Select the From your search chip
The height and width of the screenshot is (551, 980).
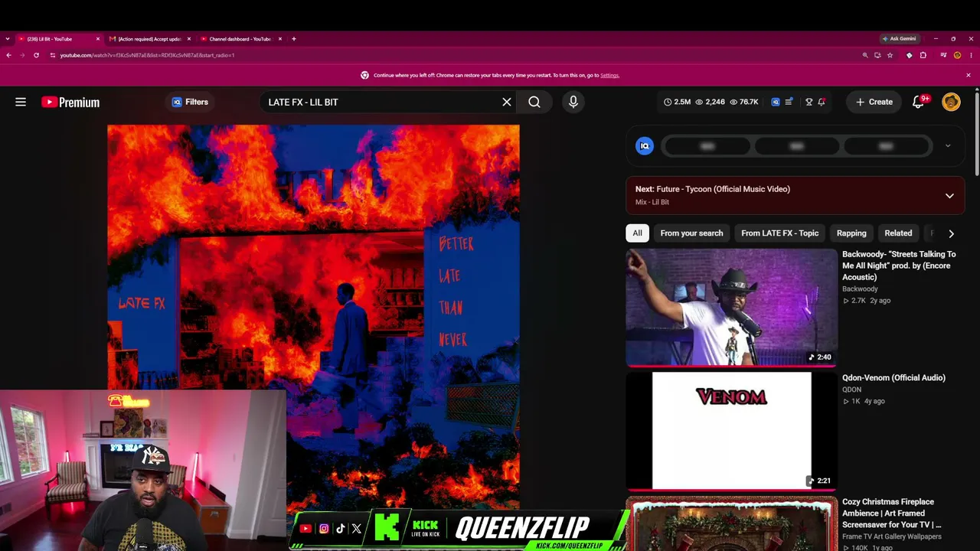(691, 233)
